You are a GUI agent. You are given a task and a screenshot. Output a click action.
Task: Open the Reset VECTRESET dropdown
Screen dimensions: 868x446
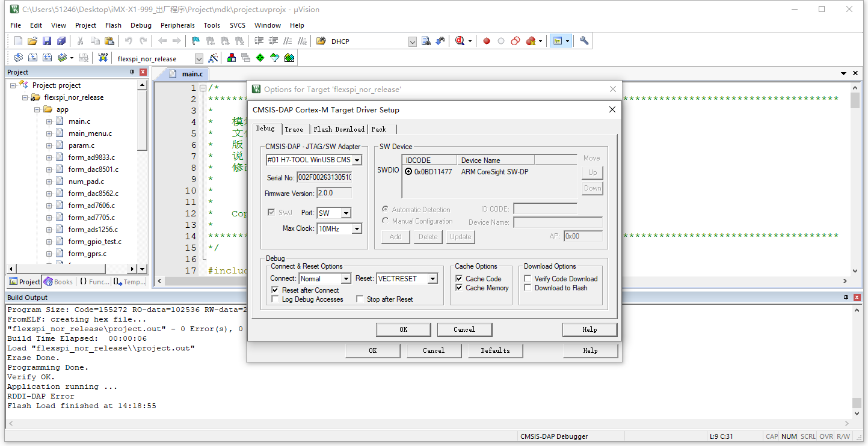pos(432,279)
